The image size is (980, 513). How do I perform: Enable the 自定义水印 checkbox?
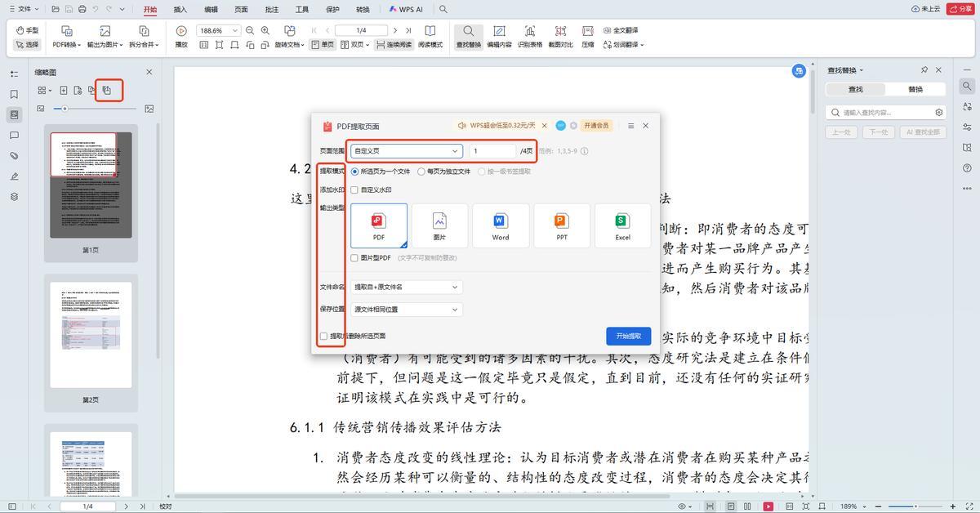pos(354,190)
